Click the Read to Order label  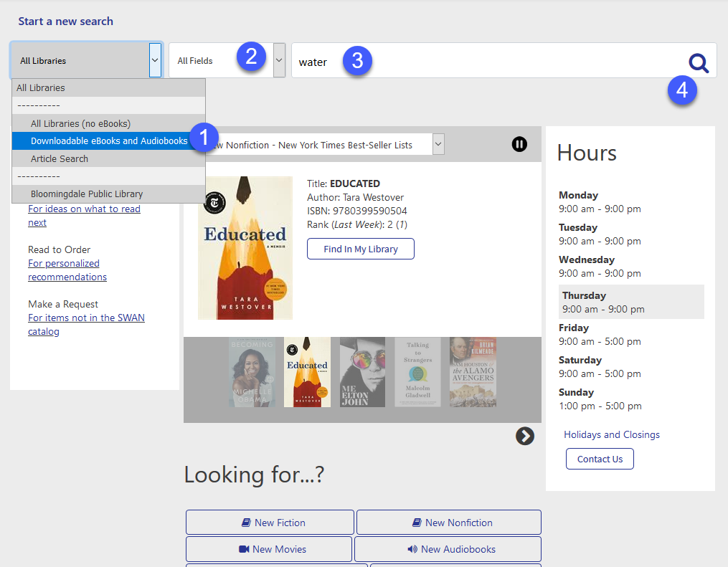coord(59,249)
